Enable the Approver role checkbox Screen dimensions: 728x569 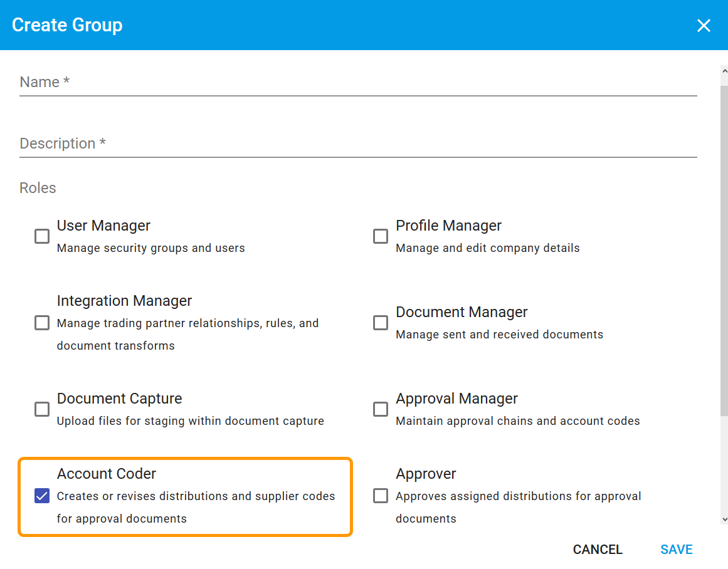[x=380, y=496]
